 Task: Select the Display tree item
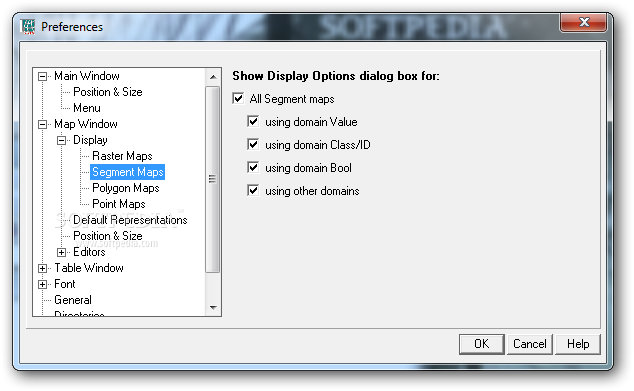pyautogui.click(x=90, y=140)
